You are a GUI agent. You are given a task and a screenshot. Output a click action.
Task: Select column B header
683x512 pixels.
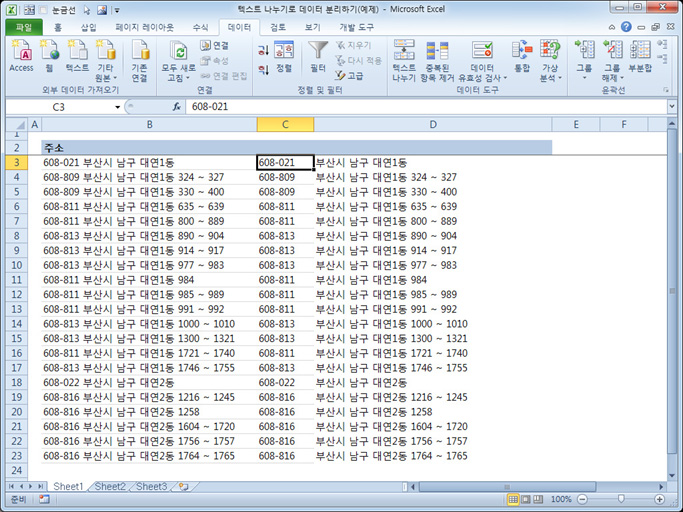coord(149,125)
